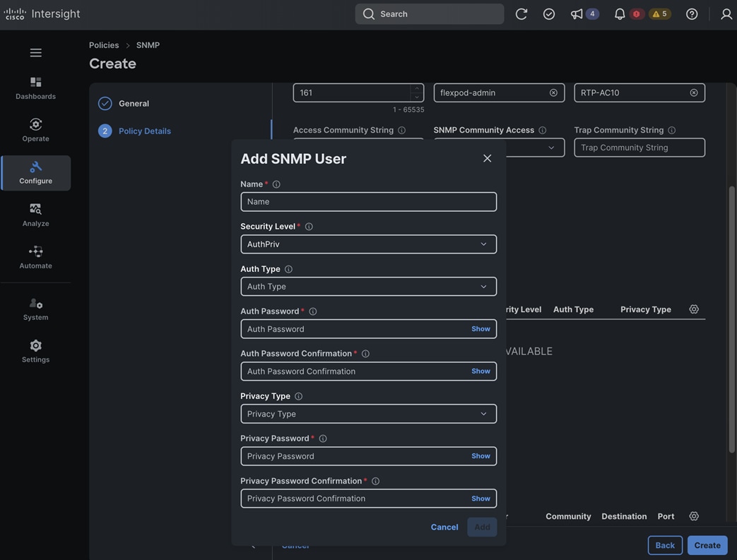Close the Add SNMP User dialog
Viewport: 737px width, 560px height.
click(488, 158)
